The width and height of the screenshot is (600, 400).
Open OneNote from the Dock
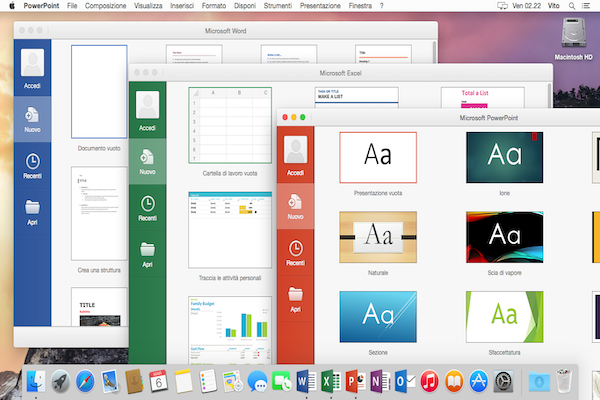(380, 381)
